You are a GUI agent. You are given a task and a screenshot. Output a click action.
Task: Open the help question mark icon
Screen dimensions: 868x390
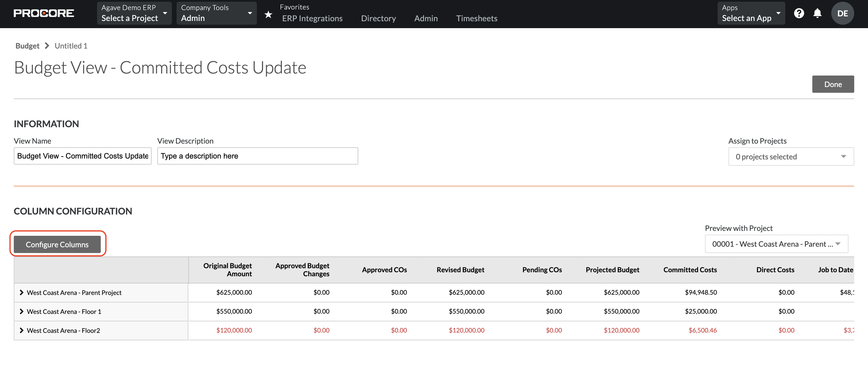(x=799, y=13)
